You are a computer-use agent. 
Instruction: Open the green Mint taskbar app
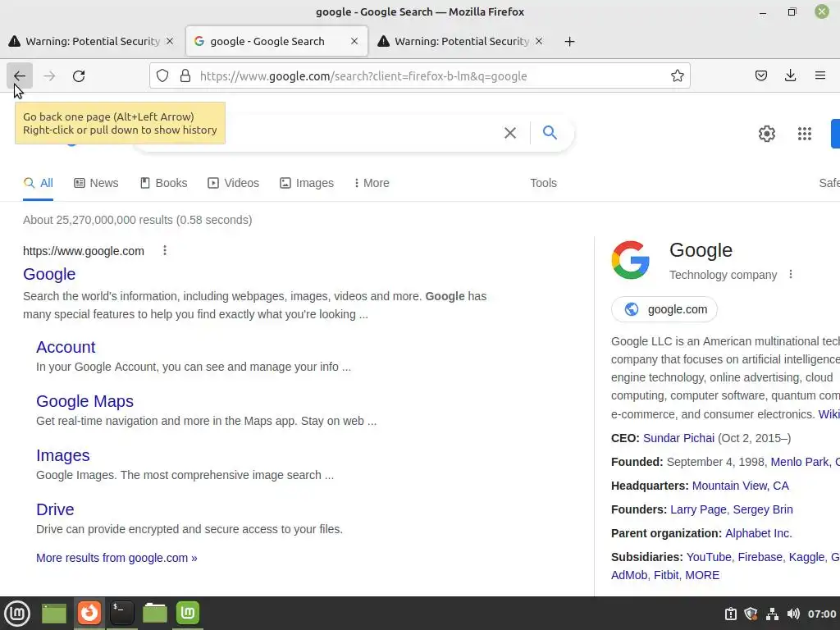coord(188,613)
